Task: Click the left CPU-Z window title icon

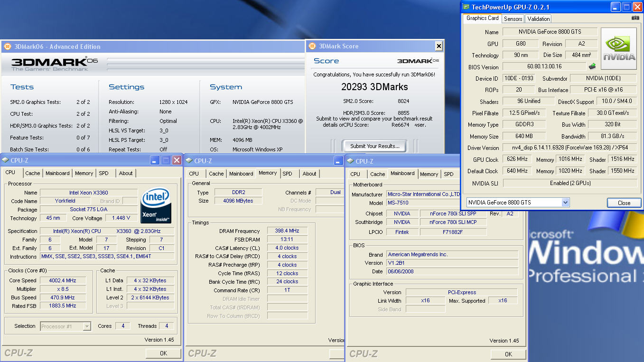Action: point(5,160)
